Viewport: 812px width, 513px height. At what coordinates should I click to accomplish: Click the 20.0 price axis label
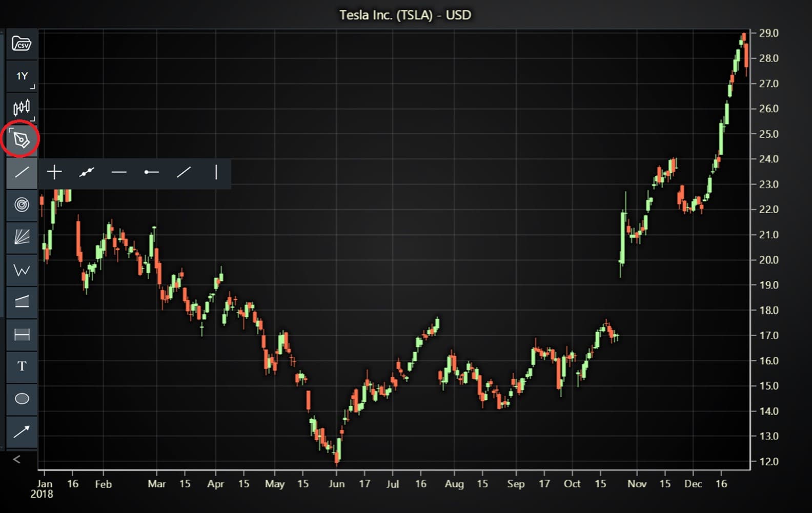768,260
